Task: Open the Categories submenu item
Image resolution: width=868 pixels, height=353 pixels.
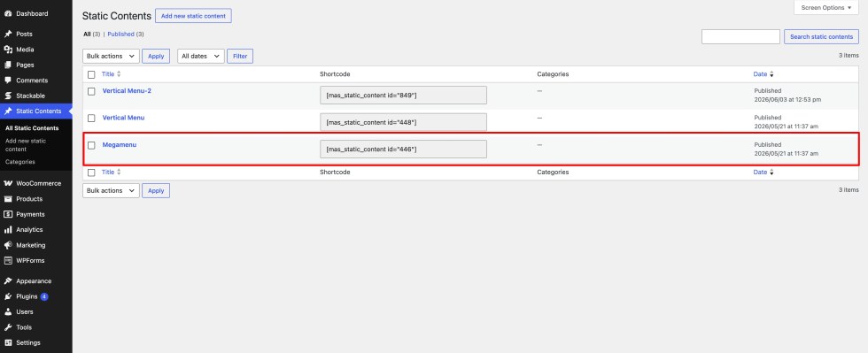Action: [19, 162]
